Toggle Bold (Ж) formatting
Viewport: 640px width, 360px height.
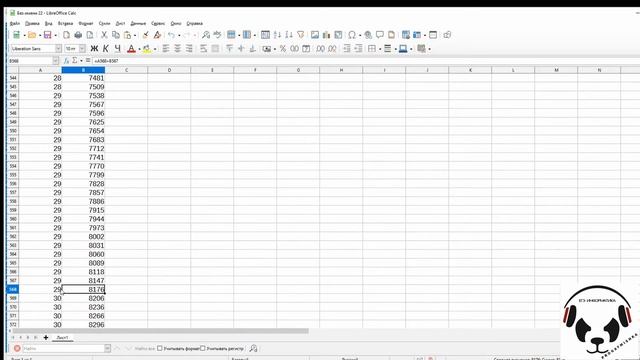(94, 49)
